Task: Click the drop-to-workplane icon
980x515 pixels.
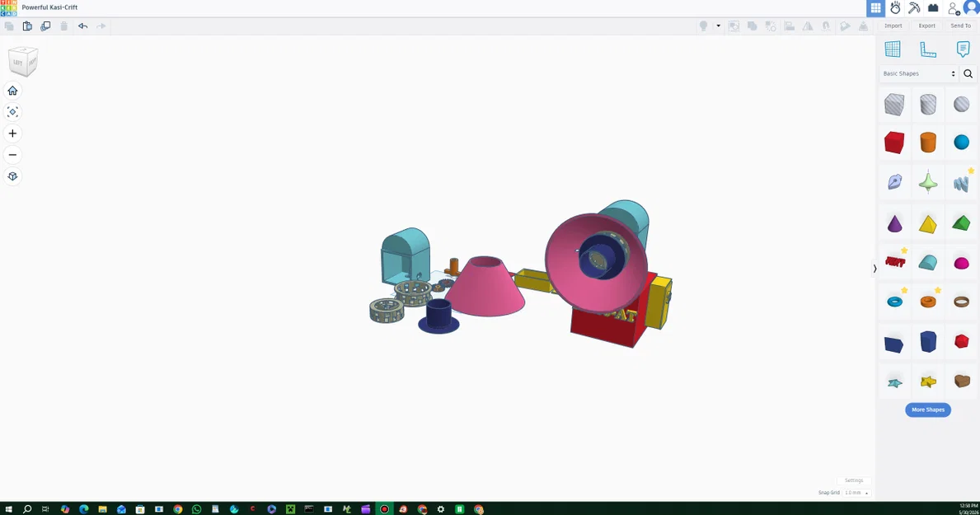Action: click(x=863, y=26)
